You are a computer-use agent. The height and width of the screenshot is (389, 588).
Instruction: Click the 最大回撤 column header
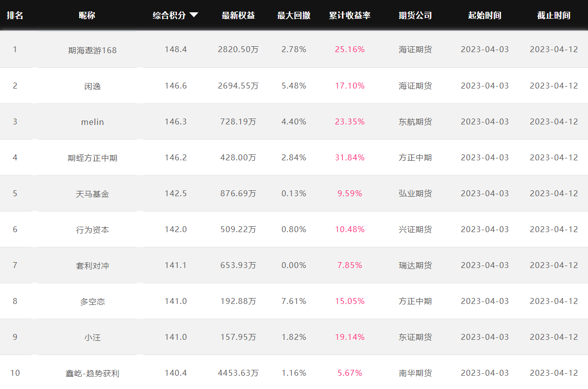[x=294, y=15]
